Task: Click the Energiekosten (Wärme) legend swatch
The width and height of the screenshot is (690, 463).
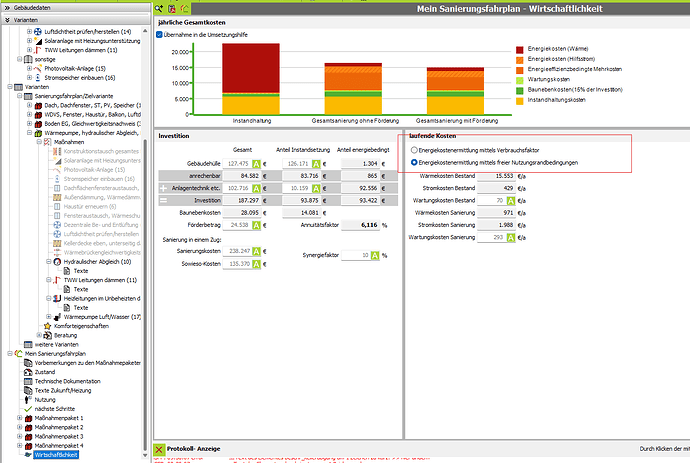Action: [x=520, y=49]
